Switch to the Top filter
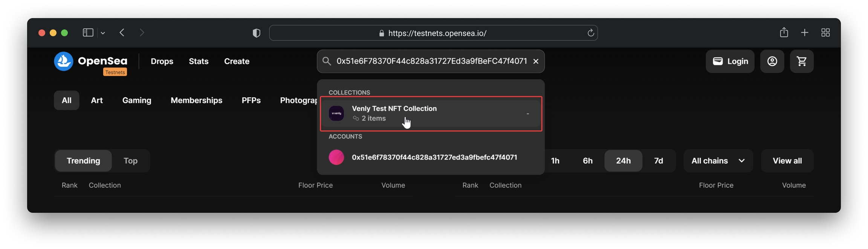The width and height of the screenshot is (868, 249). [130, 160]
